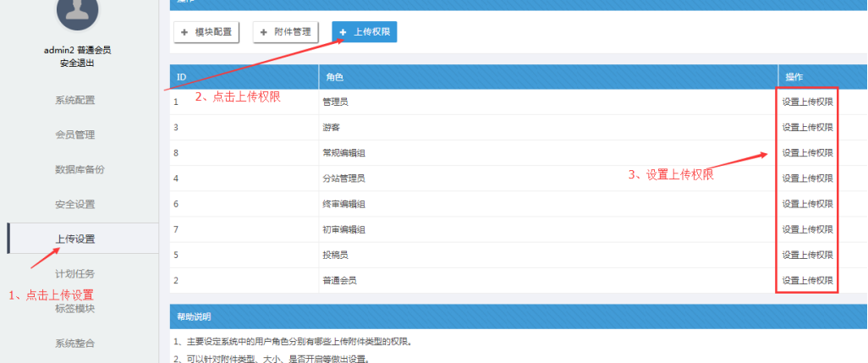868x363 pixels.
Task: Select 上传设置 in the sidebar
Action: point(75,239)
